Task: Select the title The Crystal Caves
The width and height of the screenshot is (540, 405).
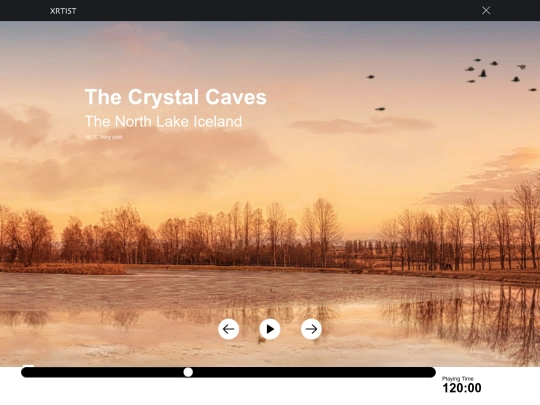Action: (176, 97)
